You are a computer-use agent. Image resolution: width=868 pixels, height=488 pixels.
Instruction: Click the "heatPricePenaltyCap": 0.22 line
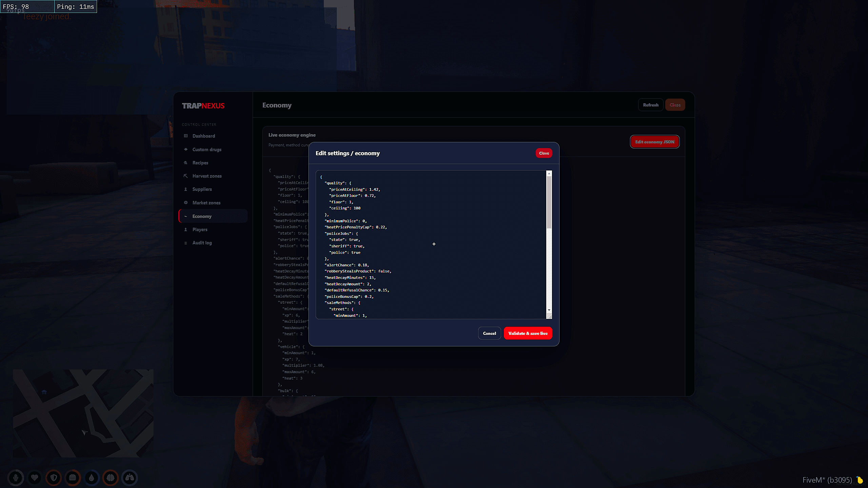pyautogui.click(x=356, y=227)
